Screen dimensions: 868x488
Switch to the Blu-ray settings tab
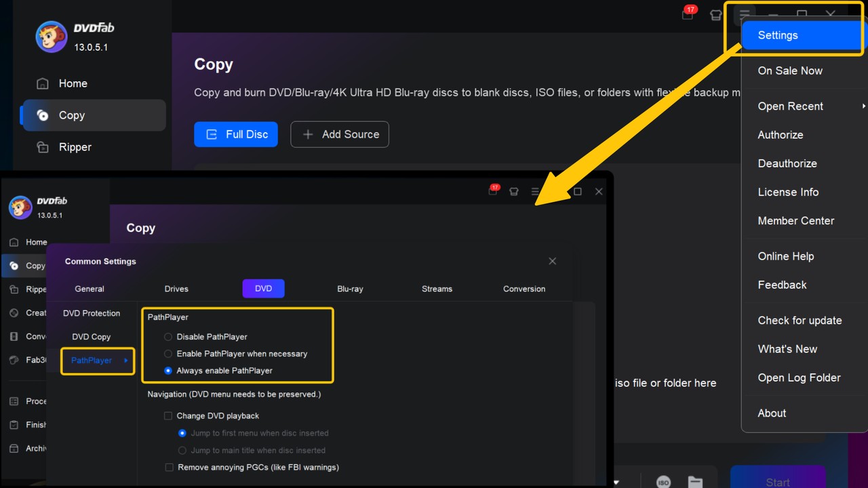(350, 288)
